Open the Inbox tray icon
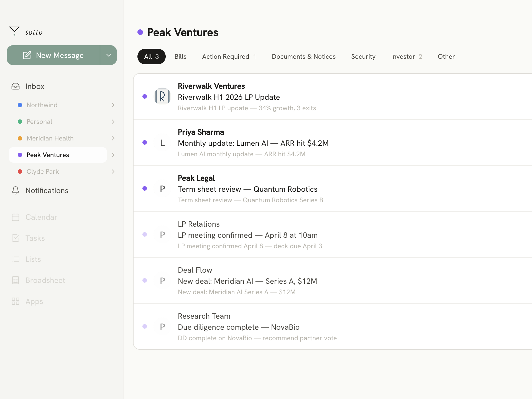 pyautogui.click(x=16, y=86)
